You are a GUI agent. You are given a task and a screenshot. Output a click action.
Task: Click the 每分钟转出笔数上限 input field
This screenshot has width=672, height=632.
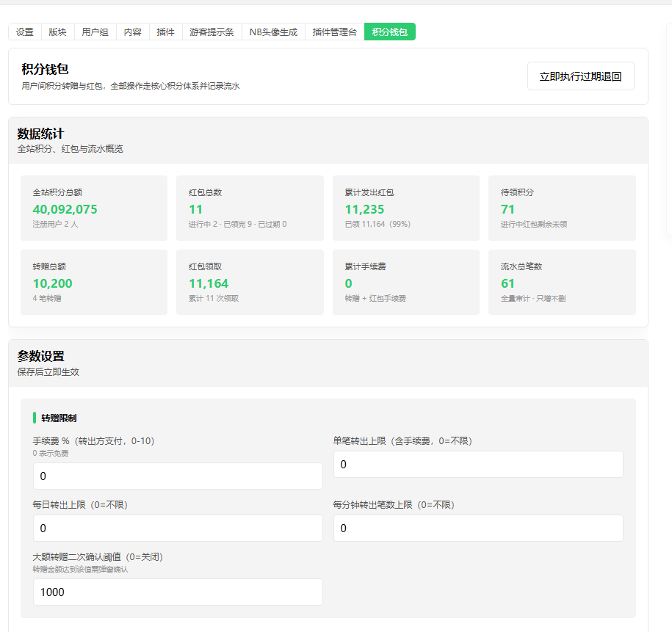pos(478,529)
